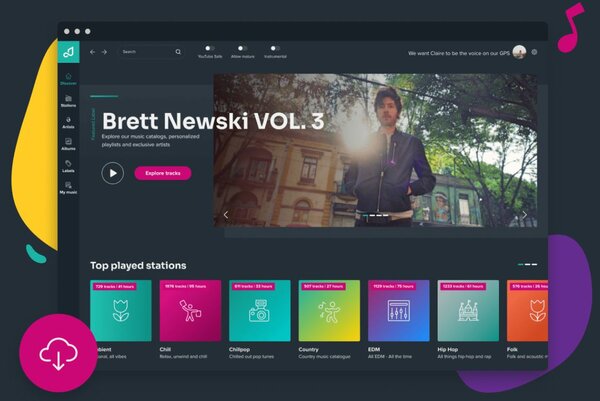Click the pink cloud download icon
Viewport: 600px width, 401px height.
[58, 351]
